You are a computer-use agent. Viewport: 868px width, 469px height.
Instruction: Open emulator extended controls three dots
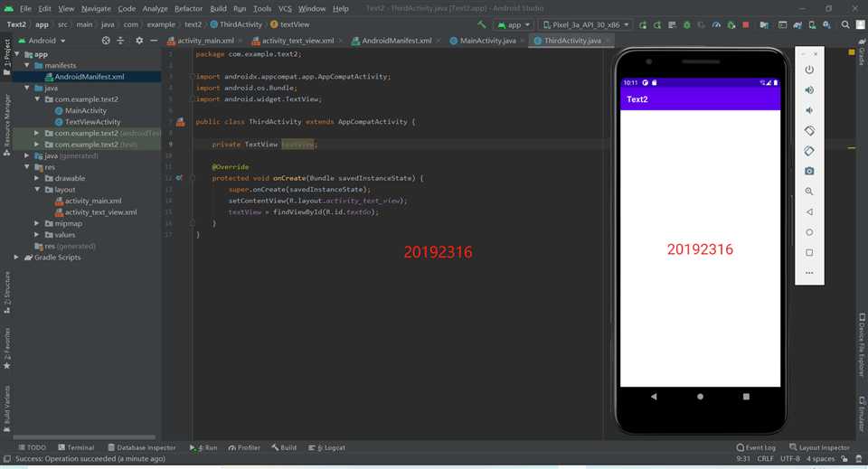[809, 273]
